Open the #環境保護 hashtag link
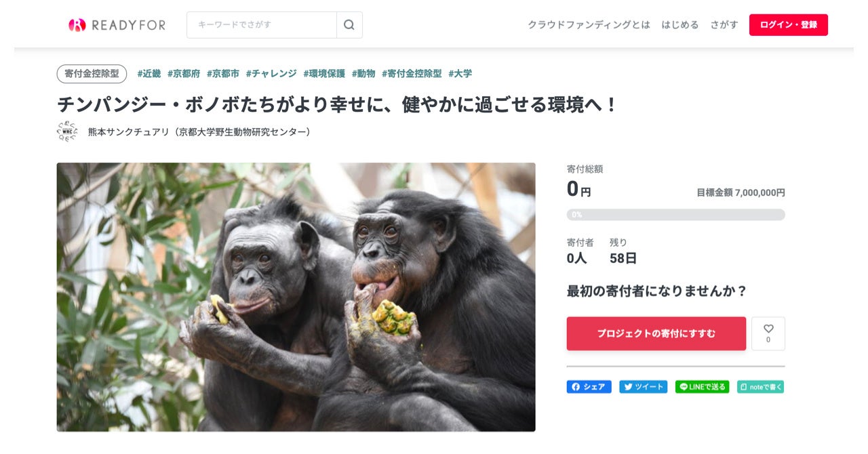 [x=324, y=74]
